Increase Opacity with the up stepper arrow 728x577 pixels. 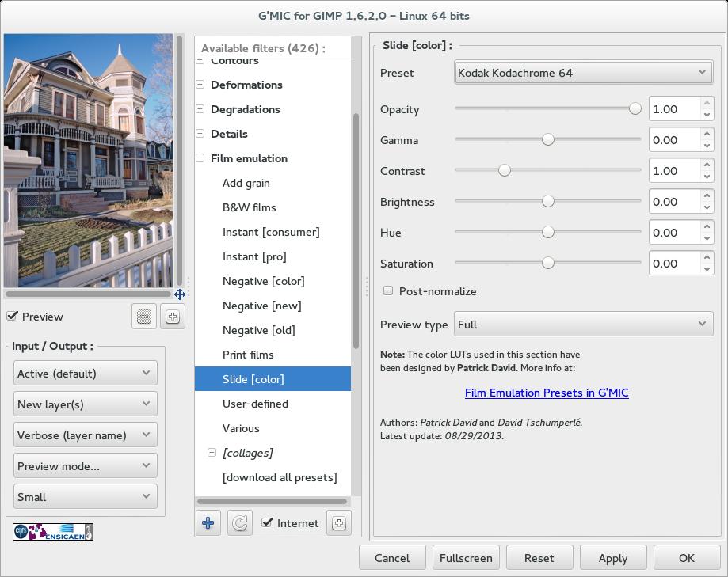(x=707, y=104)
